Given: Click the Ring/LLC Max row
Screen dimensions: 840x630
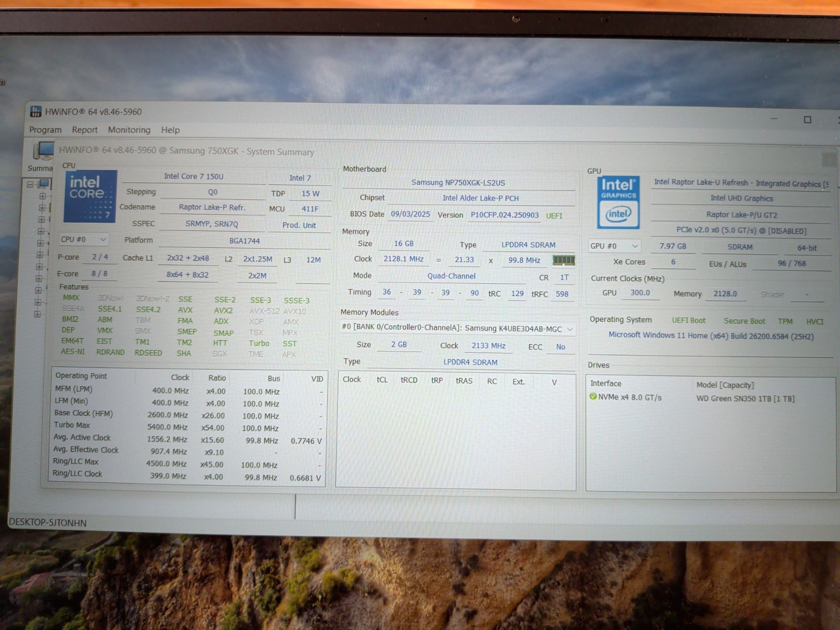Looking at the screenshot, I should [x=188, y=463].
